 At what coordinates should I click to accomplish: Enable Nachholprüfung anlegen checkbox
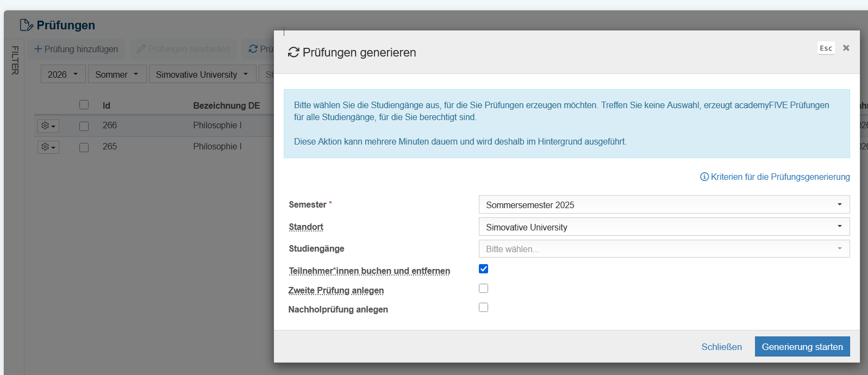coord(483,307)
